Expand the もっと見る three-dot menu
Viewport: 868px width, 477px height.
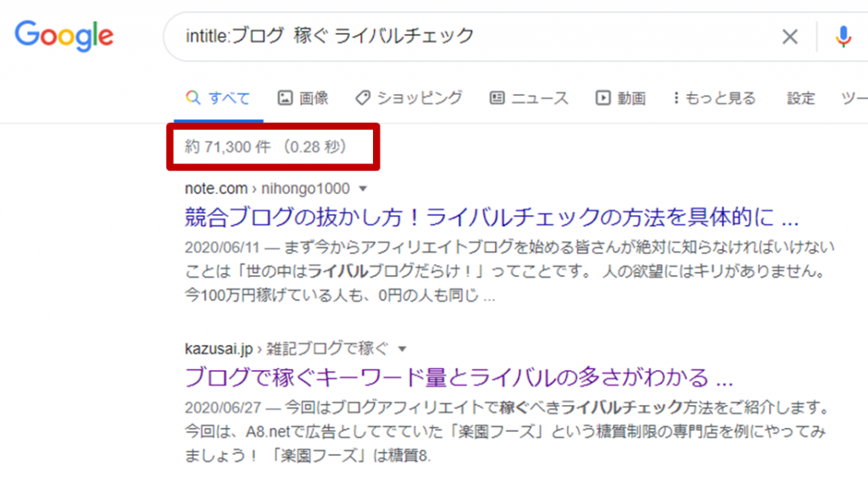click(714, 98)
